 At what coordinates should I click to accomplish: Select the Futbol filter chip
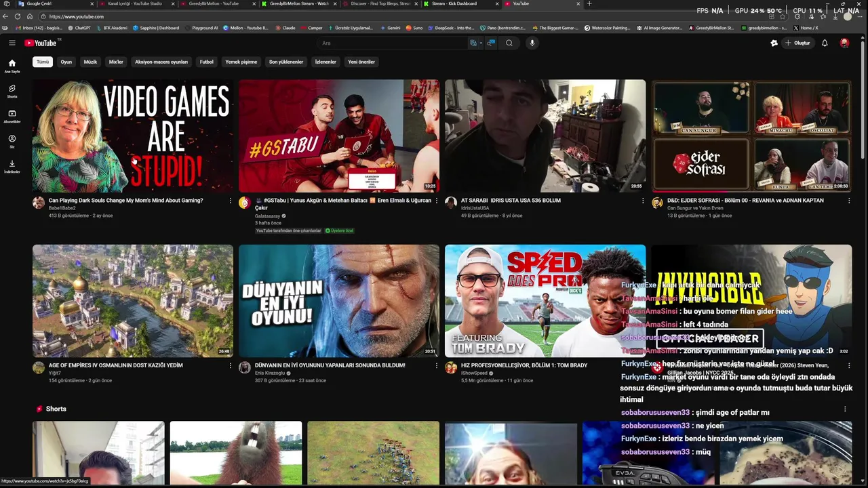(207, 62)
